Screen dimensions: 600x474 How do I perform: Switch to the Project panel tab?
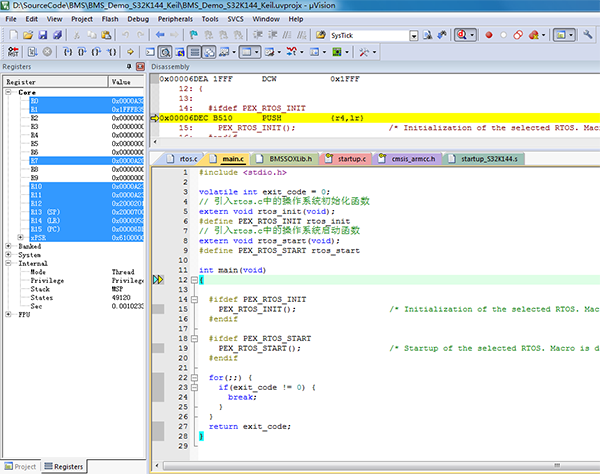(20, 466)
